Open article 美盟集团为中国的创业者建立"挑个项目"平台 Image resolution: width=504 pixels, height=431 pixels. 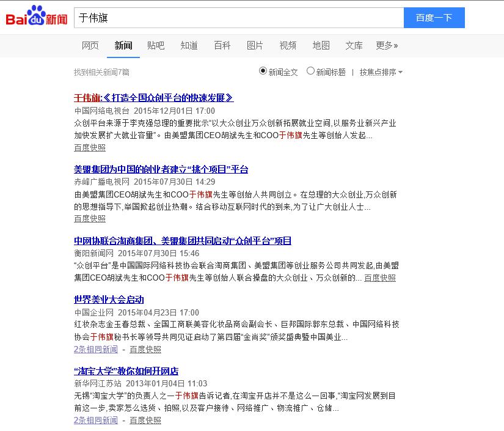(161, 169)
